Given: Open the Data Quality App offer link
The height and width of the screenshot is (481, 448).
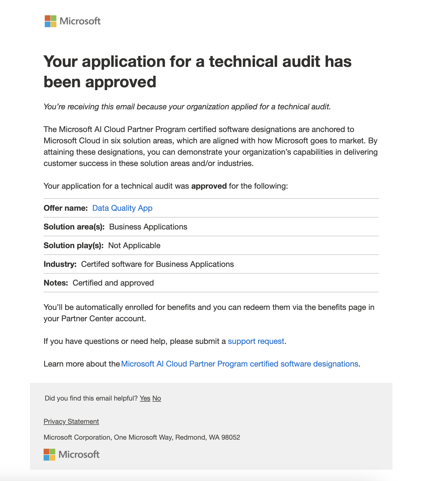Looking at the screenshot, I should 122,208.
